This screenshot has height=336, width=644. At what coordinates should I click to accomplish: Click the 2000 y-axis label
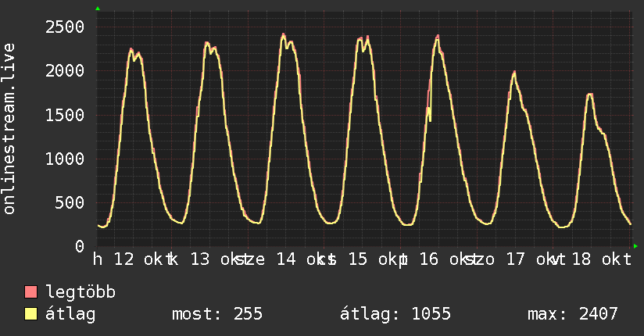[x=65, y=71]
